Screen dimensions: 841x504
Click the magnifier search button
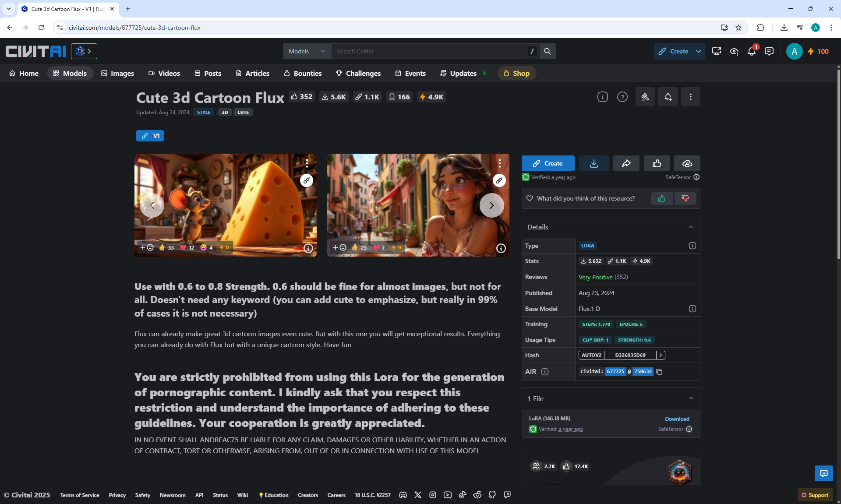tap(547, 51)
